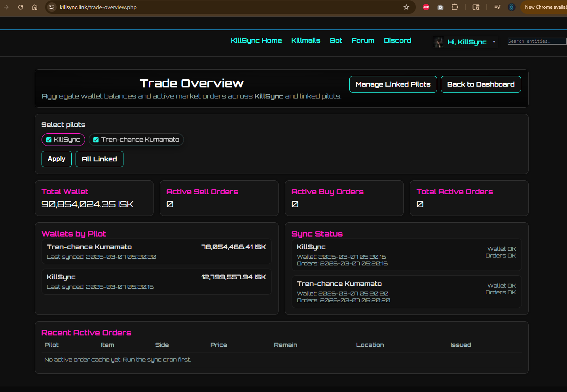
Task: Click the All Linked button
Action: [x=99, y=159]
